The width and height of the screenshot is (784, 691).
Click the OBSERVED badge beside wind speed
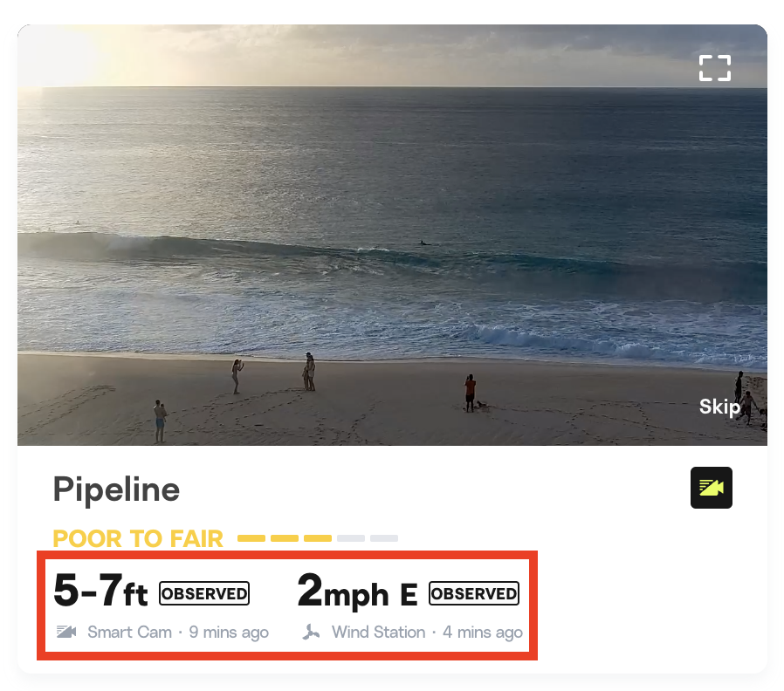[474, 593]
